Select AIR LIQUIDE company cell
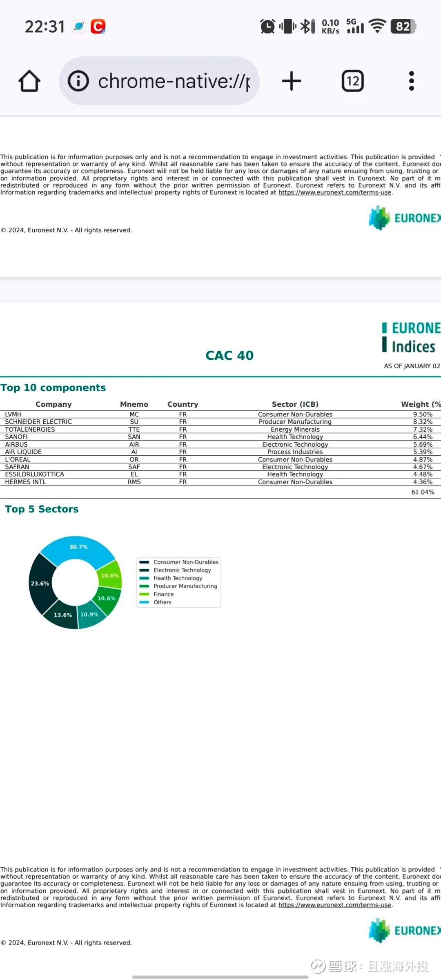441x980 pixels. [23, 452]
